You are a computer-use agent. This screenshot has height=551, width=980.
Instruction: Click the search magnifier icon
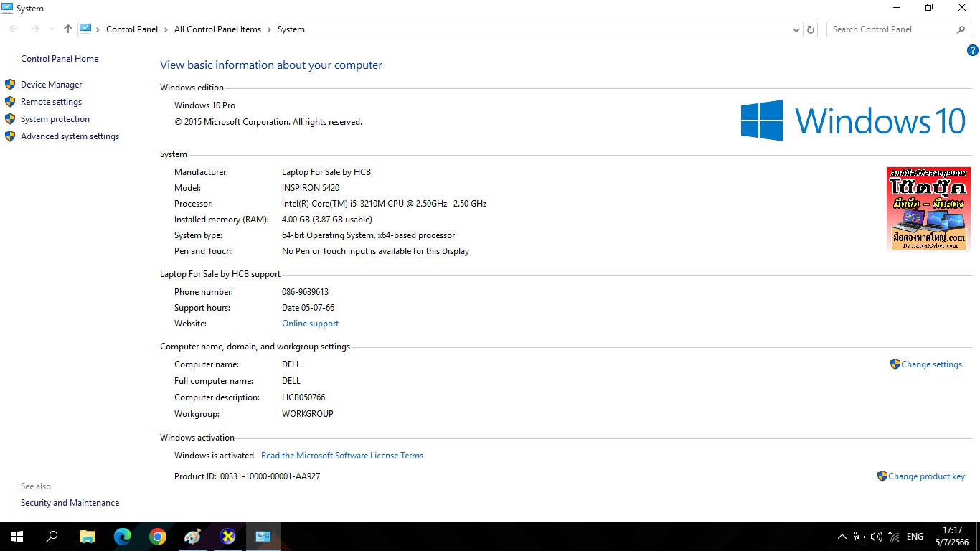click(x=961, y=29)
